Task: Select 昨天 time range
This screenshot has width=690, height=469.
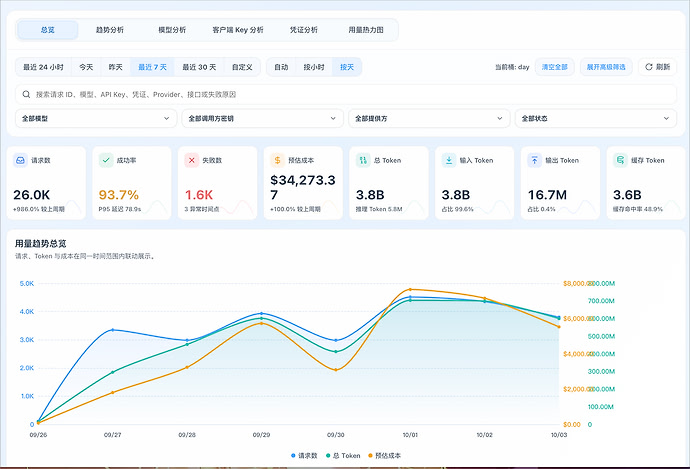Action: pyautogui.click(x=115, y=67)
